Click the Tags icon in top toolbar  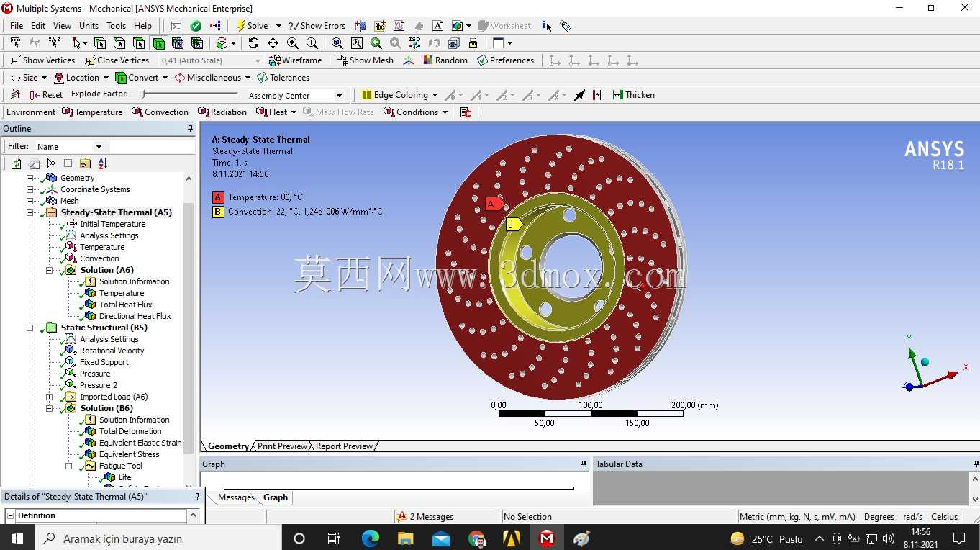566,26
